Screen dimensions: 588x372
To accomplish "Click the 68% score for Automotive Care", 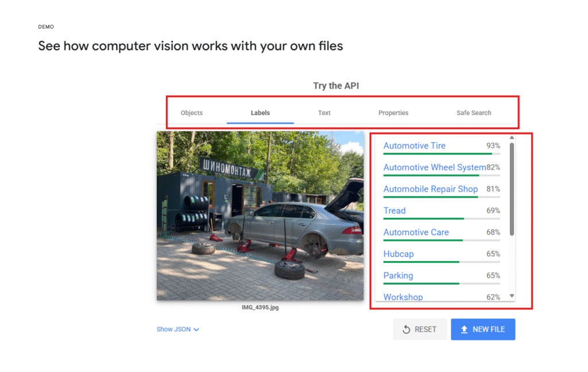I will pos(493,232).
